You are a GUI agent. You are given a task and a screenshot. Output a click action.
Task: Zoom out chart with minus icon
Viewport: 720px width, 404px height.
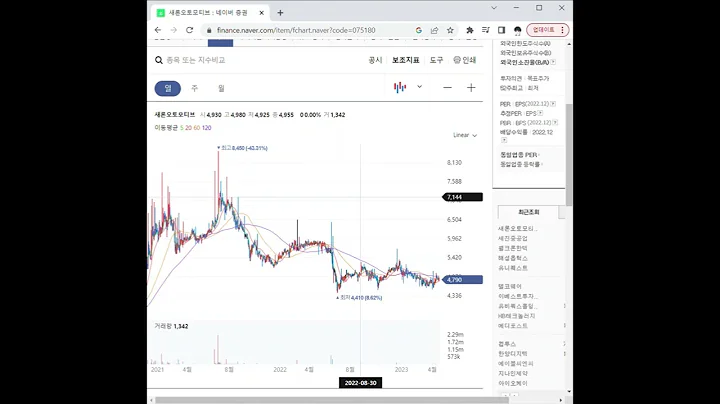pos(447,88)
